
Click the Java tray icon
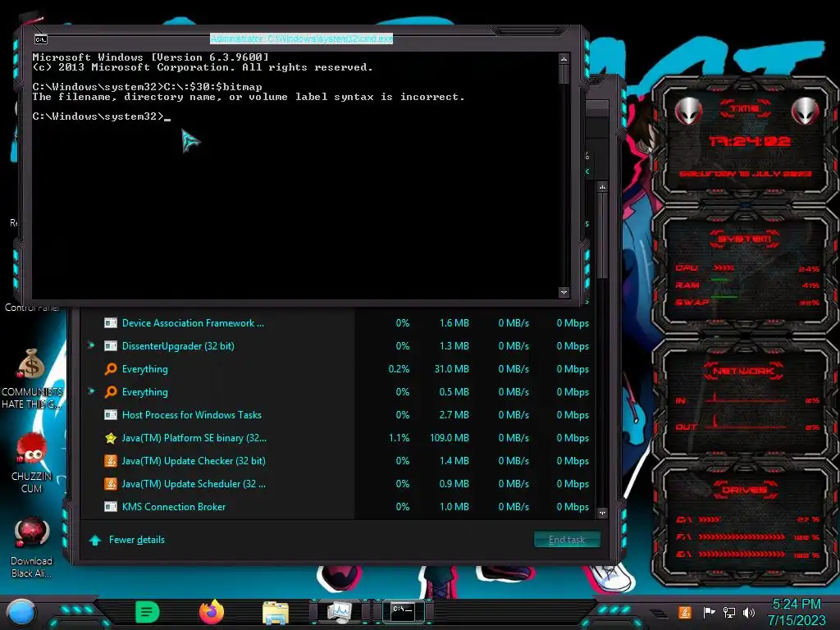684,612
